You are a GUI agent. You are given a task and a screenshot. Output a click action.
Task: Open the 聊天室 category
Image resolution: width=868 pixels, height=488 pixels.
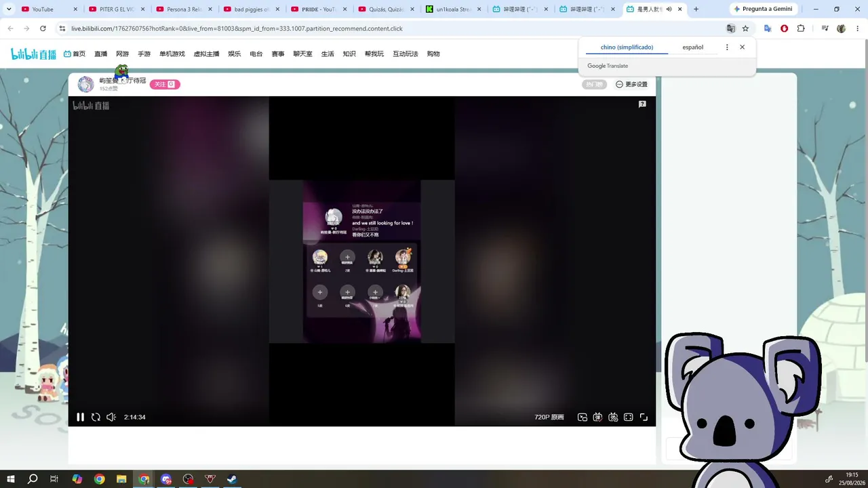(303, 54)
